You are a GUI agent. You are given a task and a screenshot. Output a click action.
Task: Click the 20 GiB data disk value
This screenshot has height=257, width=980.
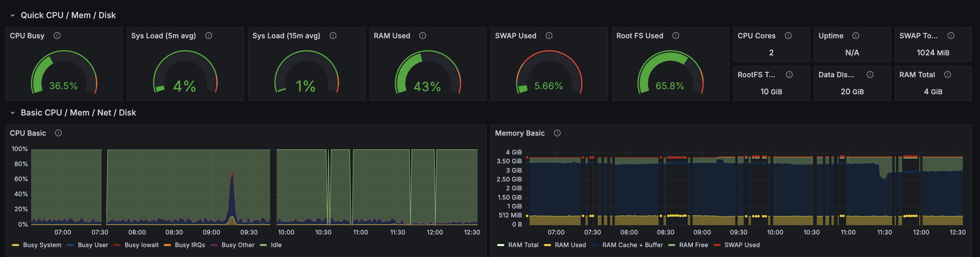(x=852, y=92)
